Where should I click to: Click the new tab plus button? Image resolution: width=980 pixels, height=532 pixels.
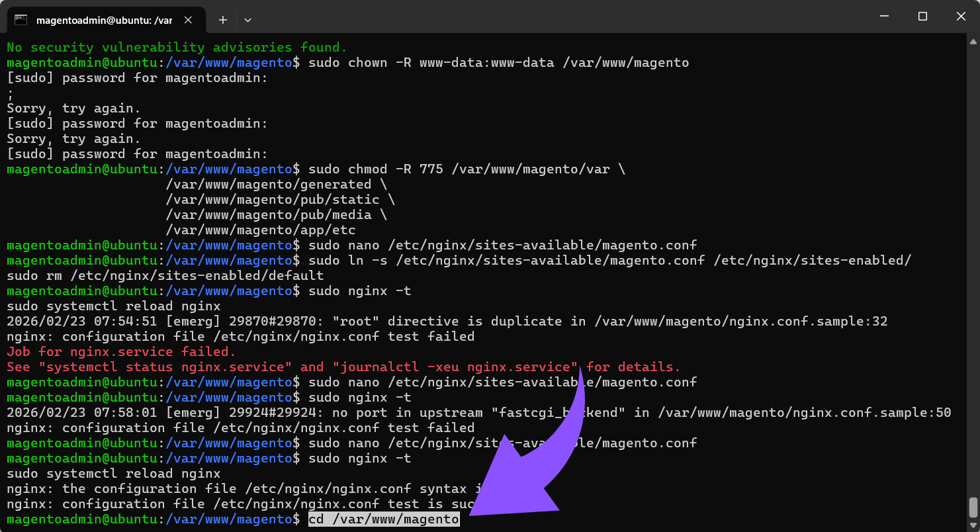222,20
